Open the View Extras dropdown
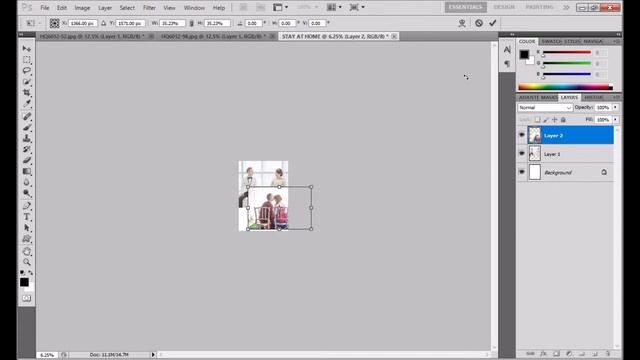Screen dimensions: 640x360 pos(280,7)
